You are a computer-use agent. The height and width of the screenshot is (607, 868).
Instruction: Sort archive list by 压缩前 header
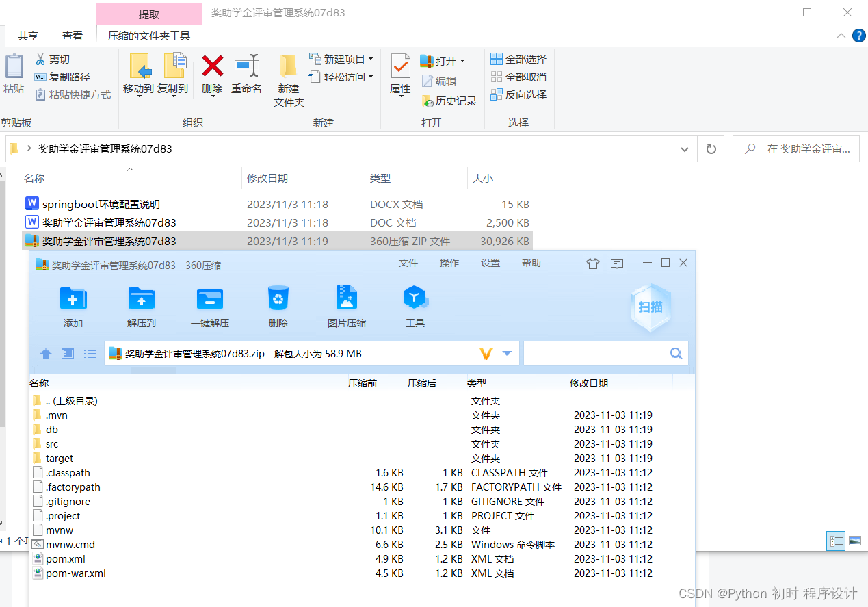coord(363,383)
